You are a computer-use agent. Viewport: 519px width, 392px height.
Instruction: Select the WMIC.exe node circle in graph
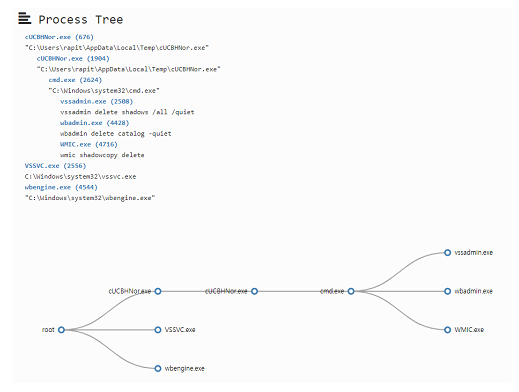[x=448, y=330]
